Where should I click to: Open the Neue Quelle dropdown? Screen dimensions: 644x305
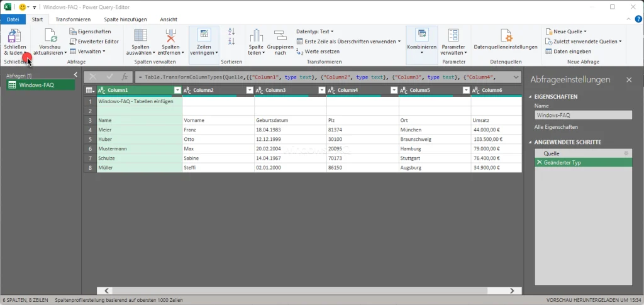[x=566, y=31]
